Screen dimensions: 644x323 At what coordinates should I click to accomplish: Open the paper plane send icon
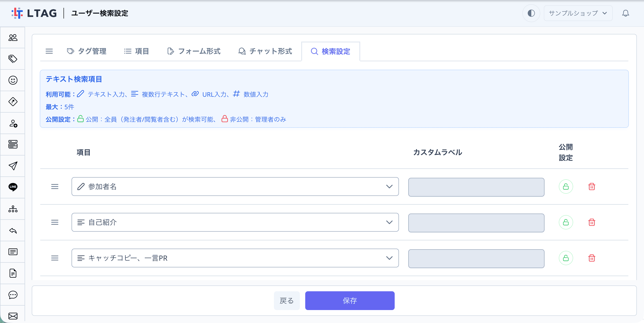coord(13,166)
